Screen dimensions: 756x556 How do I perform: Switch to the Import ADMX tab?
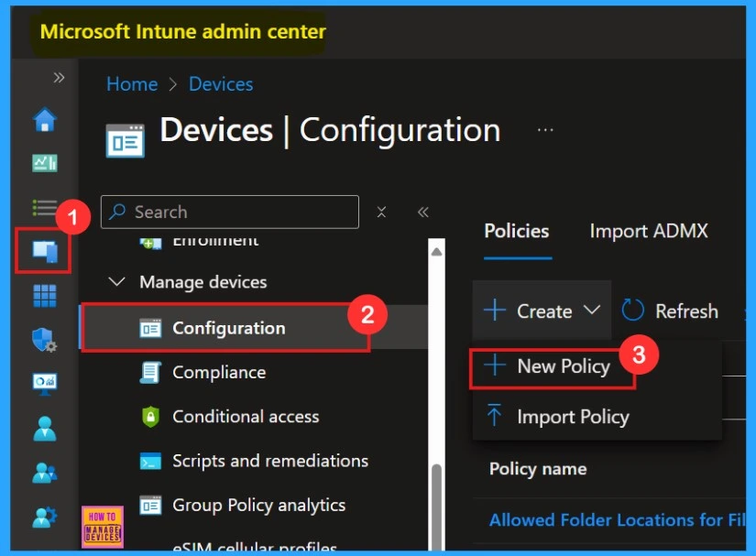(x=649, y=231)
